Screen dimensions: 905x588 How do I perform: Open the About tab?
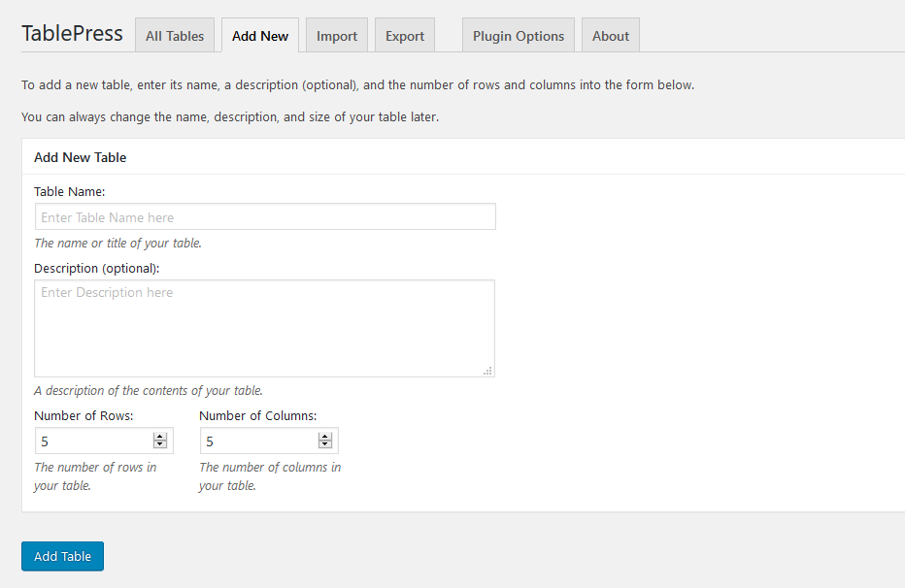pyautogui.click(x=610, y=35)
